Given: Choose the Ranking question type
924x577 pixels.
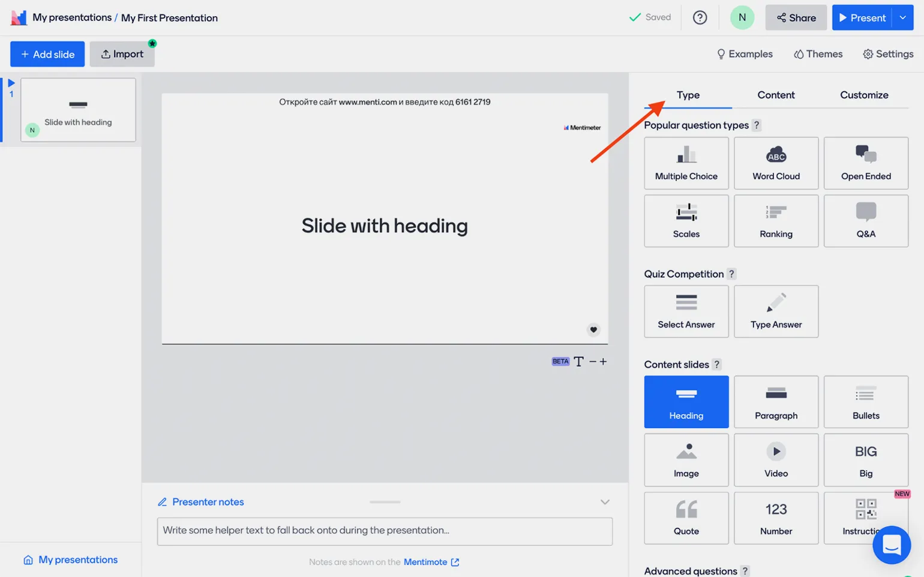Looking at the screenshot, I should tap(776, 221).
